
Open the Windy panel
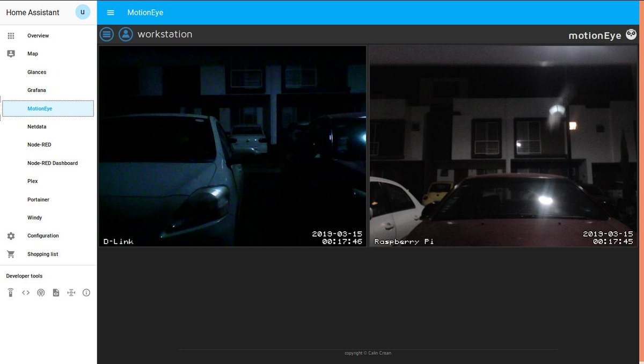(48, 218)
